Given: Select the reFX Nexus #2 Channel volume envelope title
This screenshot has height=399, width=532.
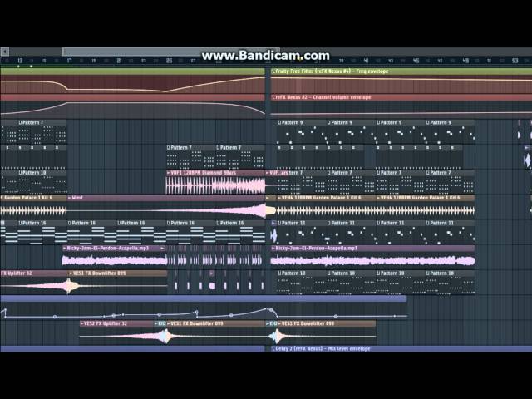Looking at the screenshot, I should [x=323, y=97].
